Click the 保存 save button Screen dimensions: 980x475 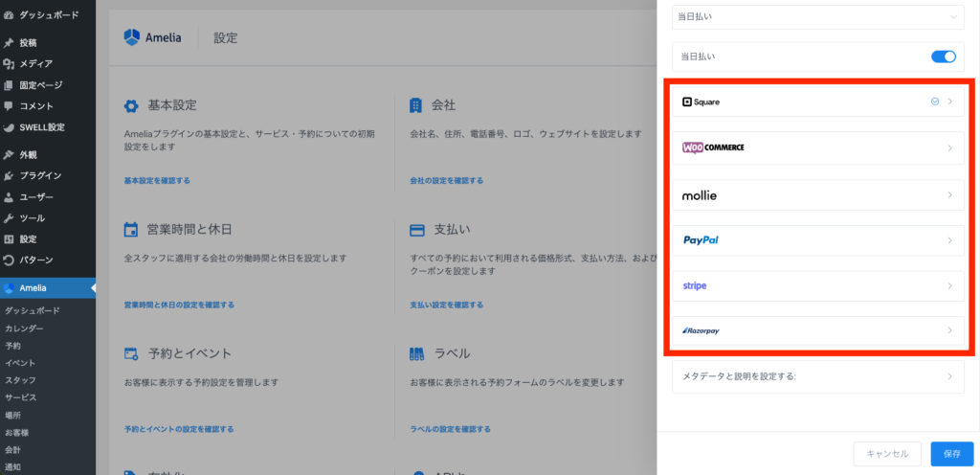(951, 454)
